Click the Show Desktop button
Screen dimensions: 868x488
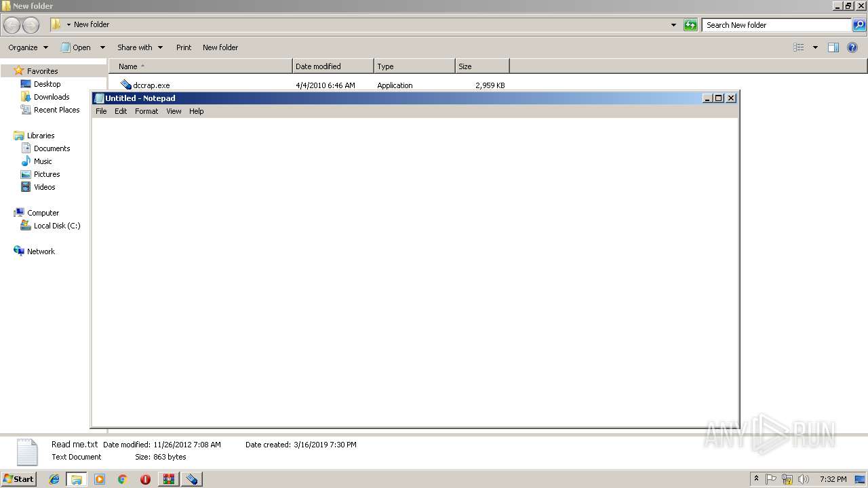tap(861, 479)
